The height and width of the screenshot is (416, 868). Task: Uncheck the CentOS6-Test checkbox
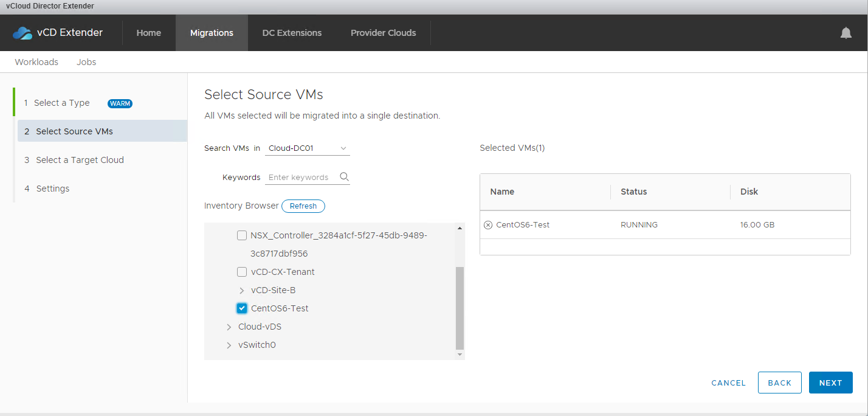pyautogui.click(x=242, y=308)
